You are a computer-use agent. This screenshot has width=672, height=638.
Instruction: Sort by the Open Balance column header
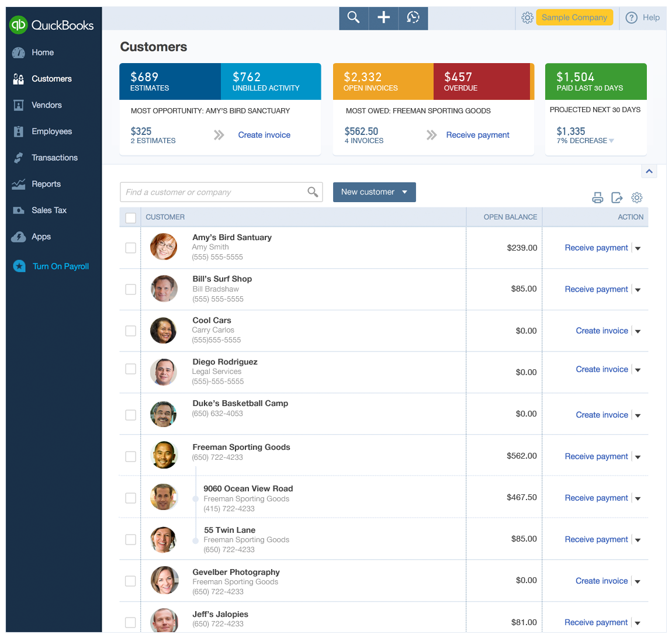(x=510, y=217)
